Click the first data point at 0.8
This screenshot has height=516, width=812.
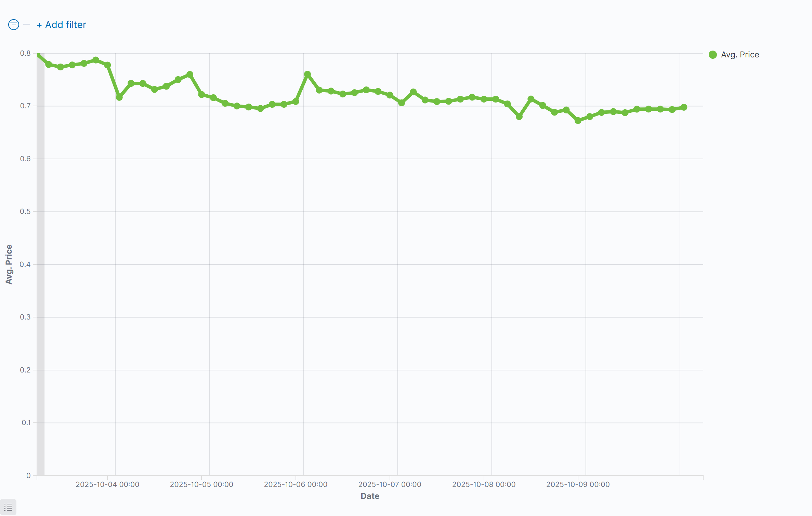38,54
